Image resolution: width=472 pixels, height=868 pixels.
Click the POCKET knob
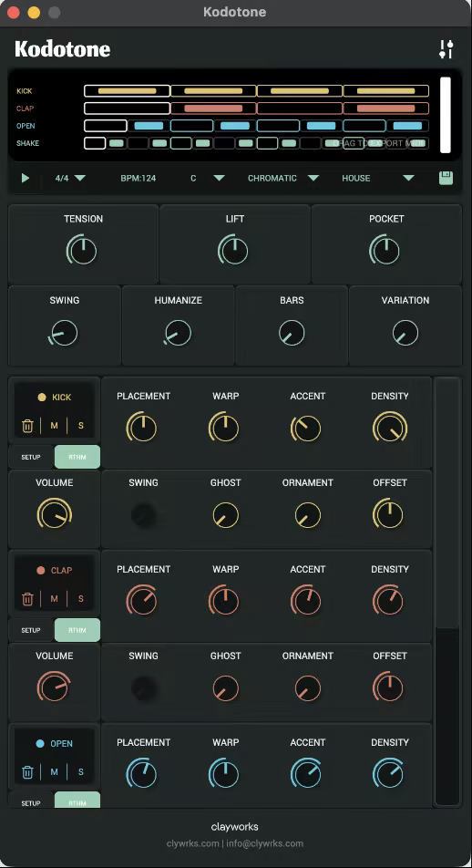385,250
